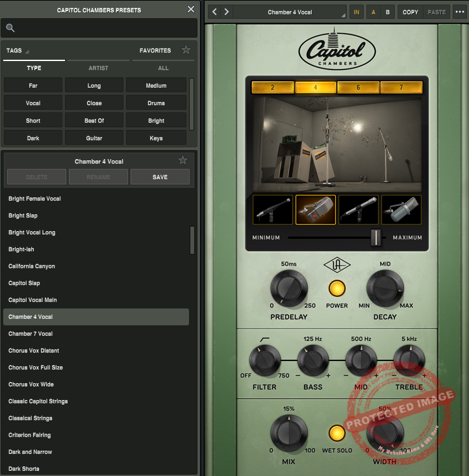
Task: Toggle the Wet Solo button
Action: pos(337,433)
